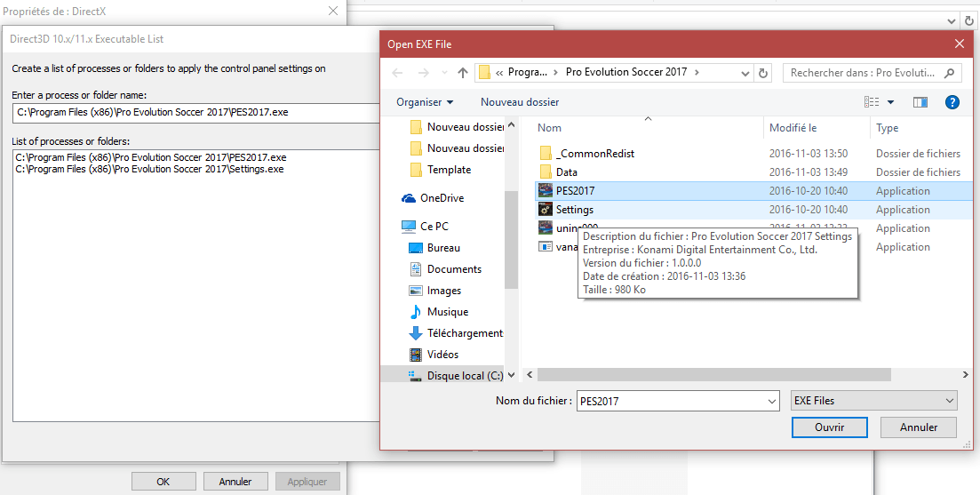
Task: Click the search magnifier icon
Action: pos(950,73)
